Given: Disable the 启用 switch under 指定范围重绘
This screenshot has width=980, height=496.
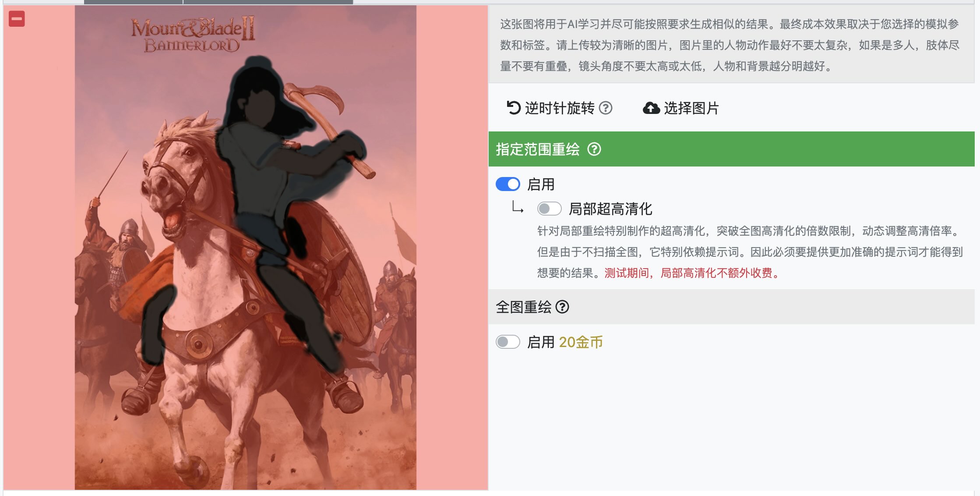Looking at the screenshot, I should [508, 184].
